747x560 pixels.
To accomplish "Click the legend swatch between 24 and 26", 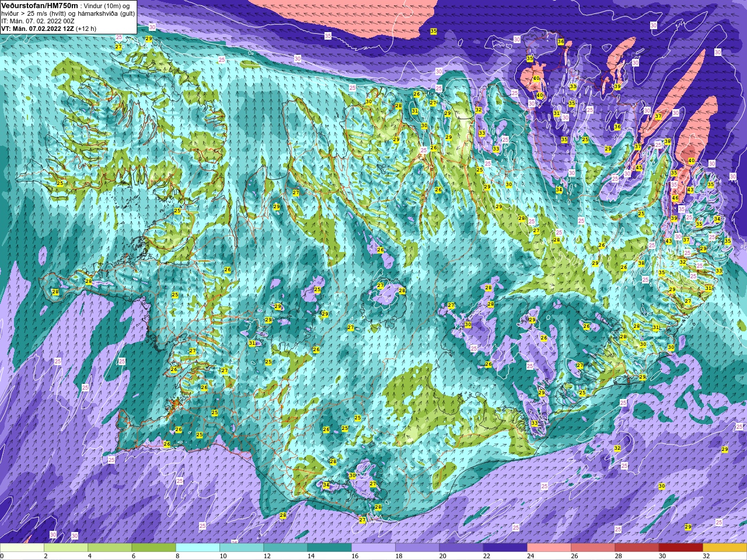I will tap(549, 548).
